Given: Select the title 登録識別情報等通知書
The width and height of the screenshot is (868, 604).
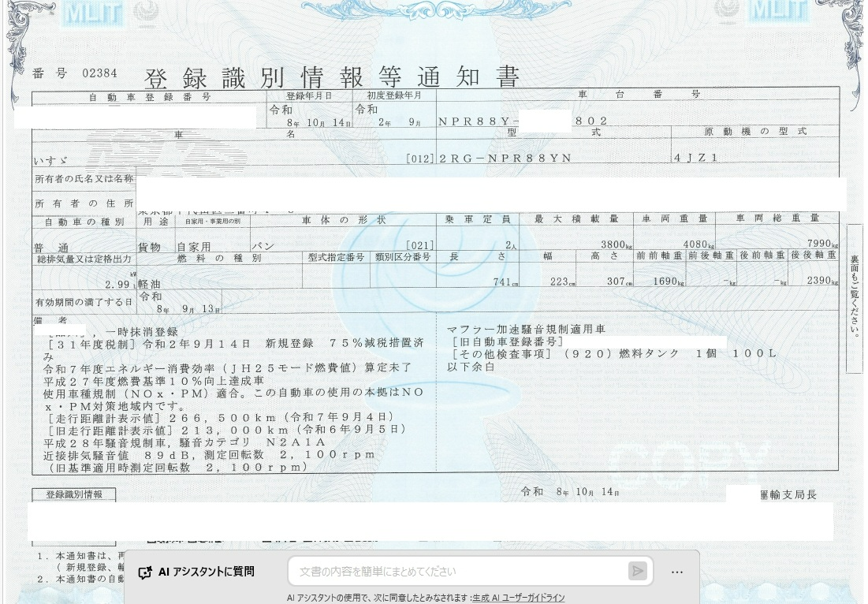Looking at the screenshot, I should [x=332, y=77].
